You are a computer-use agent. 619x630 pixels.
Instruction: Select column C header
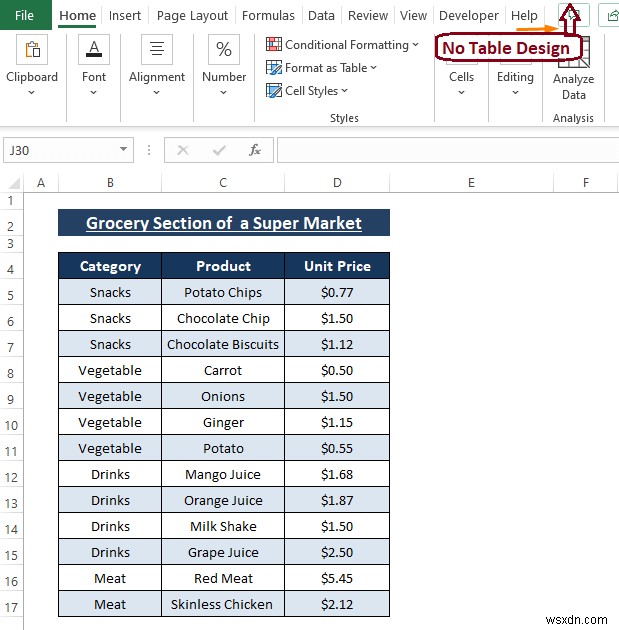pos(223,183)
